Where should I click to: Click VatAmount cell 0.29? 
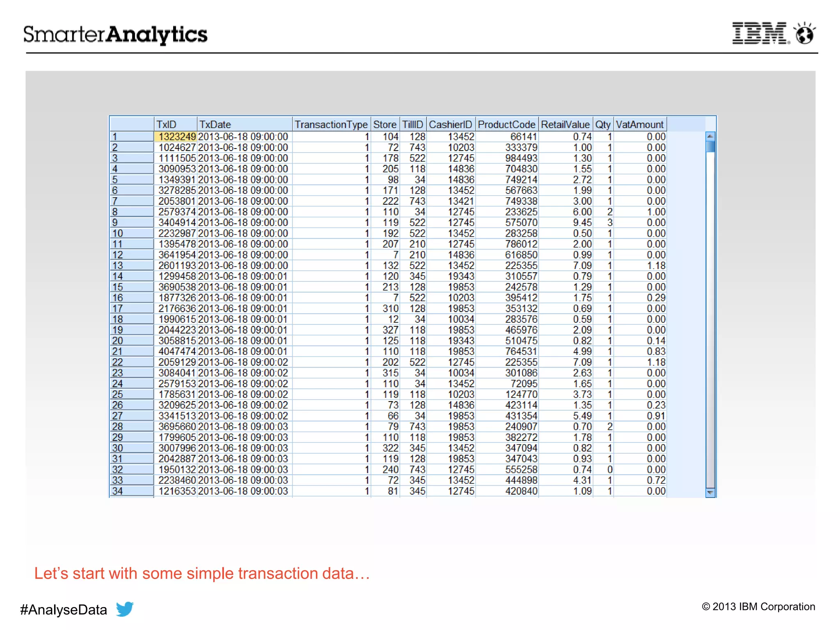[640, 298]
